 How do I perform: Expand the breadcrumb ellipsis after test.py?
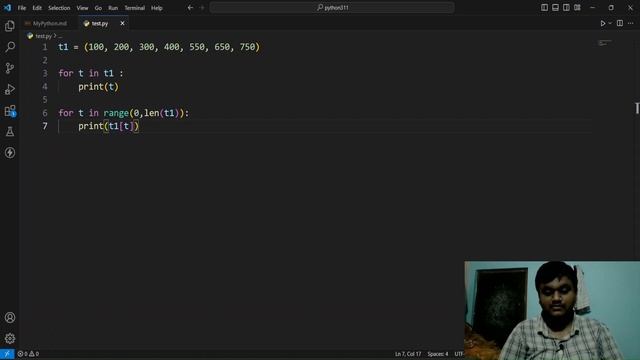[x=60, y=36]
